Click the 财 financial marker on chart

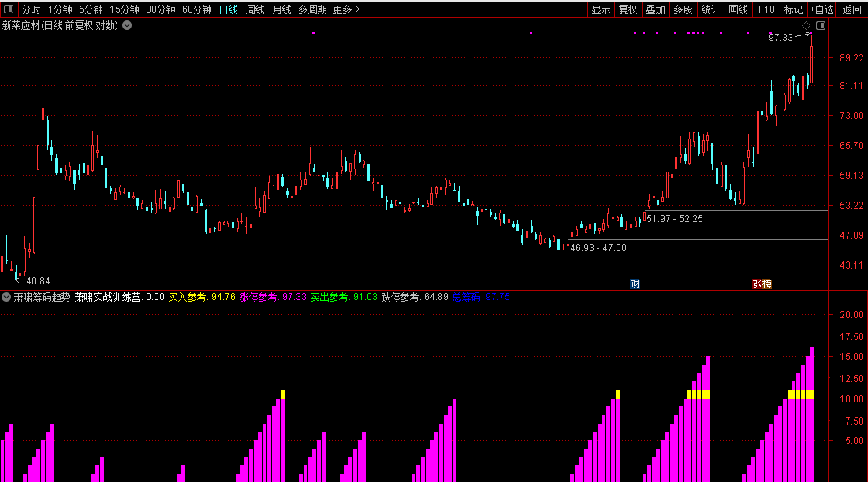635,284
